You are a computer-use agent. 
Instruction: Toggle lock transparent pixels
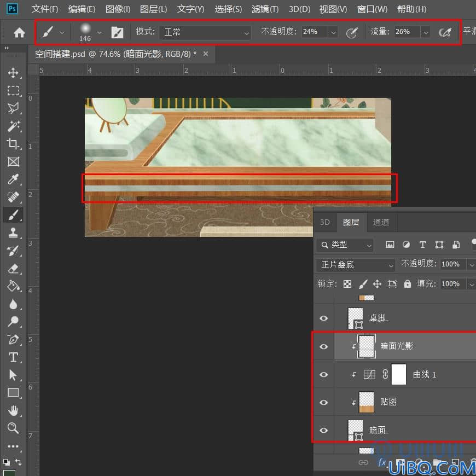pyautogui.click(x=347, y=284)
